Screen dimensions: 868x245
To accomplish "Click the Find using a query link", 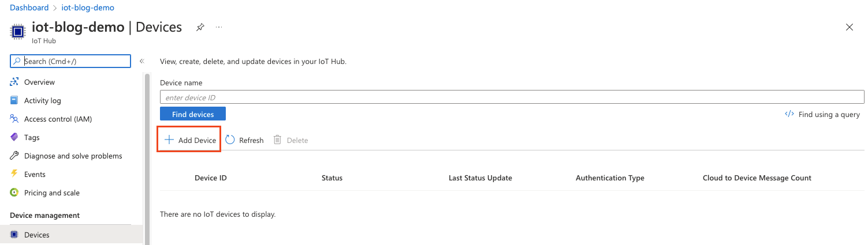I will pyautogui.click(x=822, y=115).
